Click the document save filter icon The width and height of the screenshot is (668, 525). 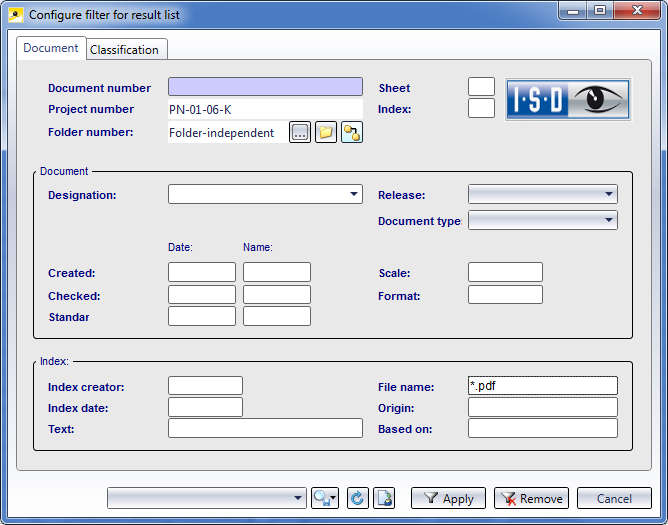pos(384,498)
